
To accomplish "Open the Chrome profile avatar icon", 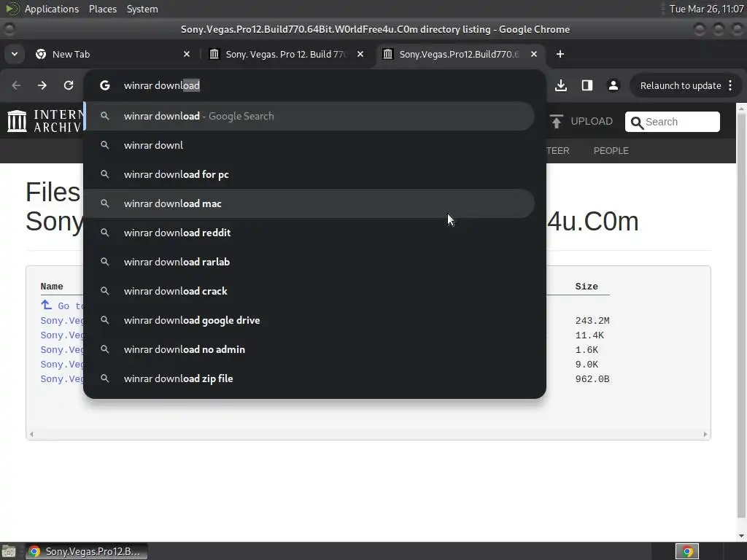I will point(613,85).
